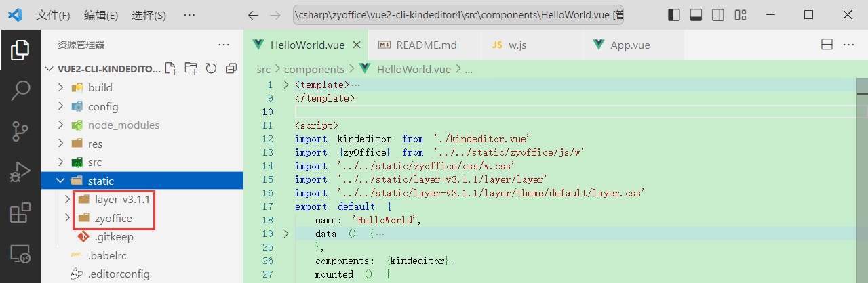Image resolution: width=868 pixels, height=283 pixels.
Task: Toggle the secondary side bar layout button
Action: coord(718,15)
